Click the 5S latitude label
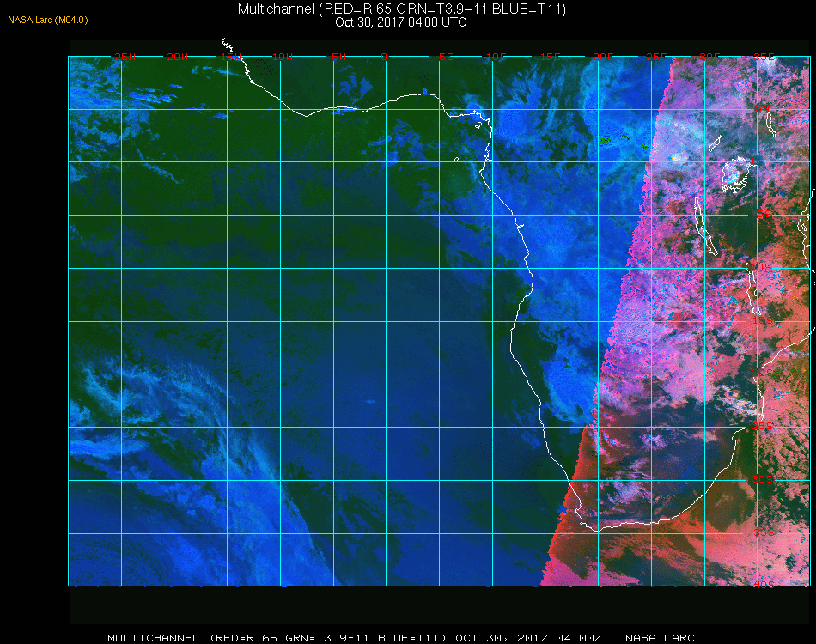Viewport: 816px width, 644px height. 764,215
